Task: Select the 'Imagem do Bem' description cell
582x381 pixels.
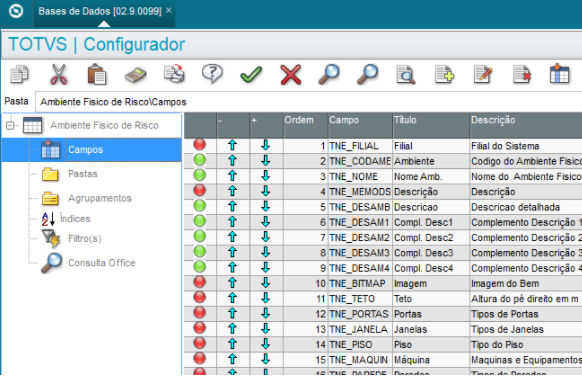Action: pyautogui.click(x=526, y=283)
